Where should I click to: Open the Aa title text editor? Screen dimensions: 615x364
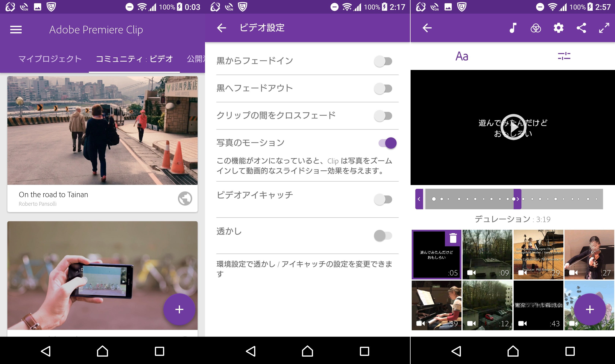click(462, 56)
